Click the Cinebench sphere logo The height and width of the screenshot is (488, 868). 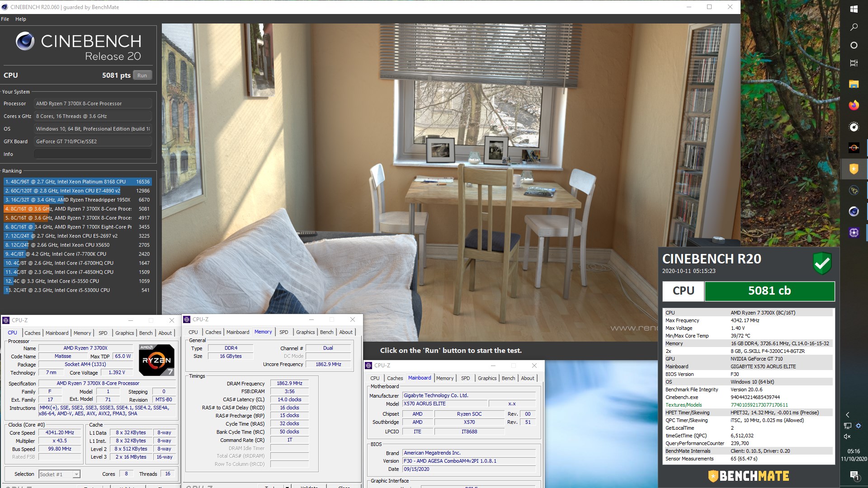pos(25,41)
